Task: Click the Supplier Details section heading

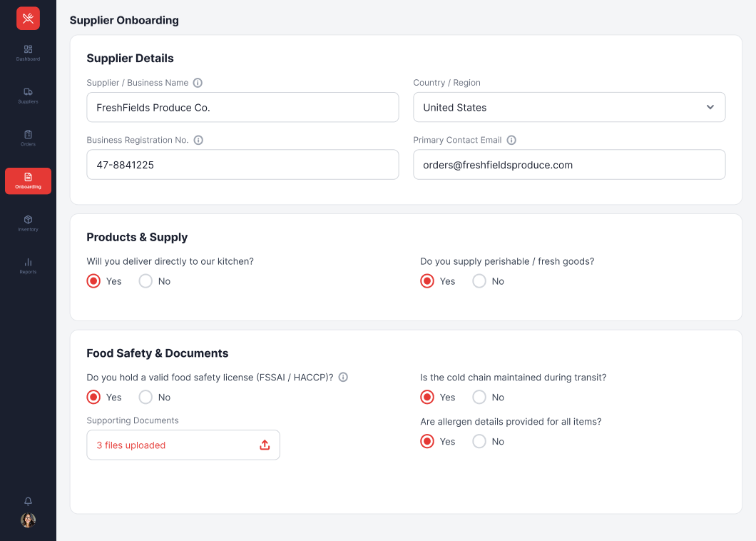Action: (x=131, y=59)
